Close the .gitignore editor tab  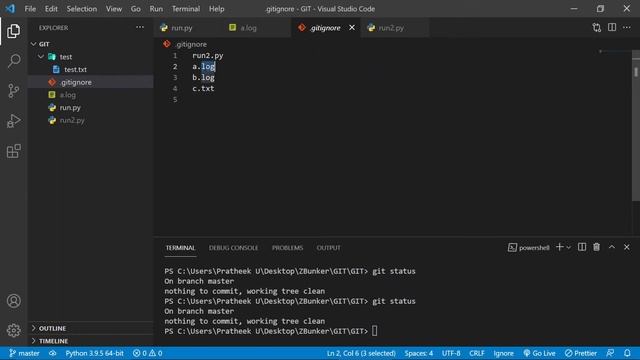click(x=352, y=27)
